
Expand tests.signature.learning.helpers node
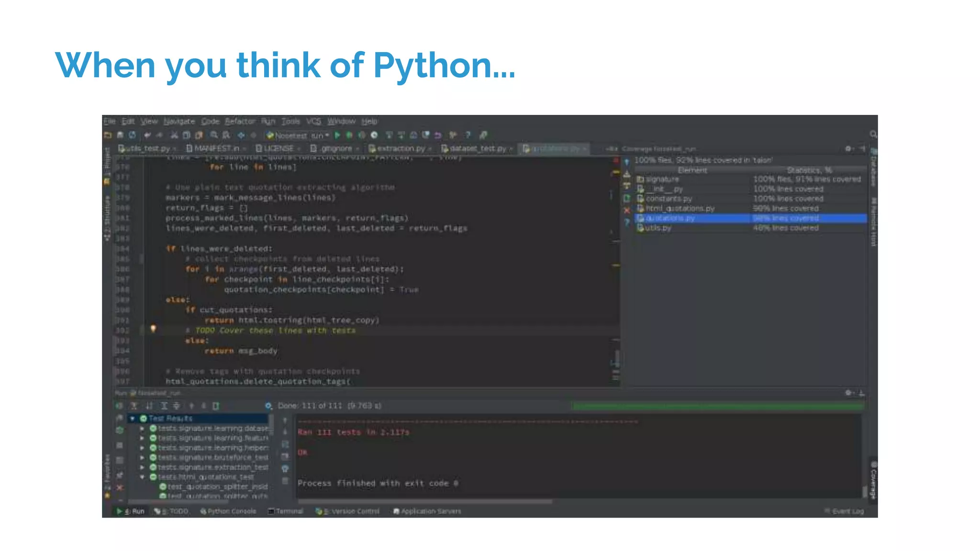coord(142,448)
